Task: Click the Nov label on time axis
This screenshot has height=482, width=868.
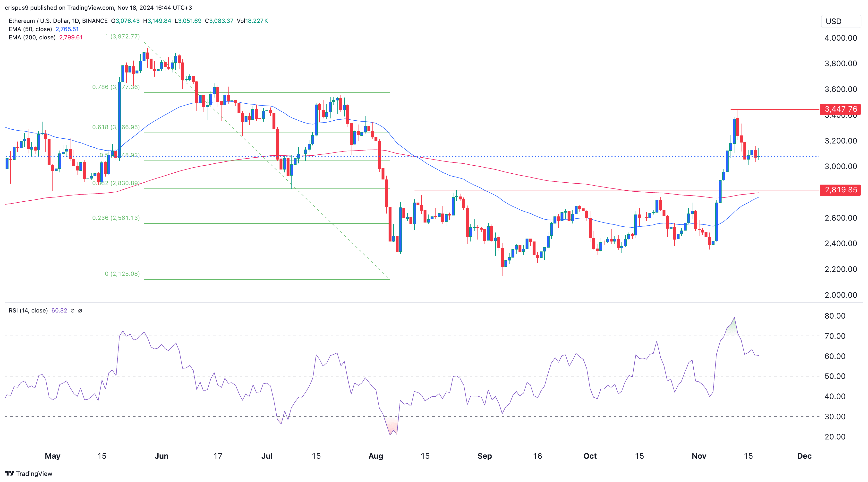Action: (699, 456)
